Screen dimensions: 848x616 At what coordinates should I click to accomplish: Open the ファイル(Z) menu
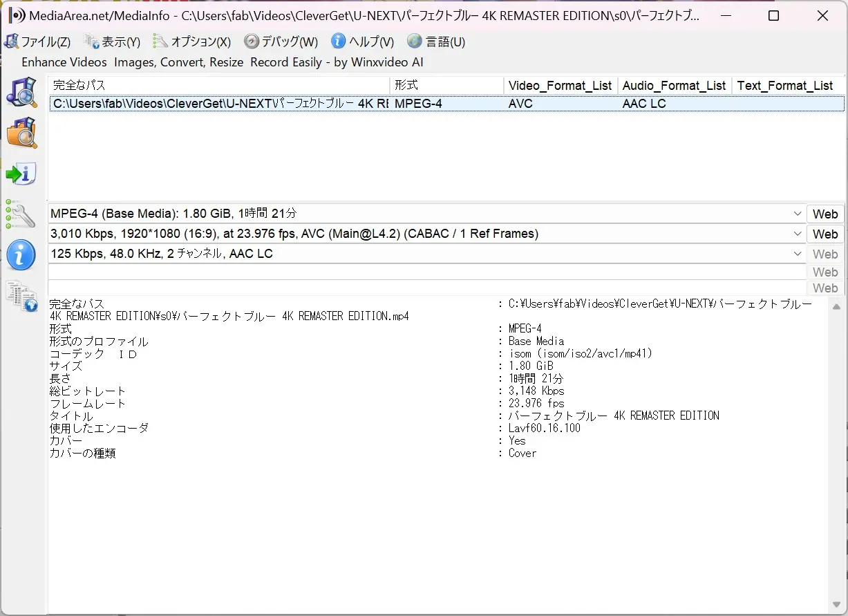click(x=37, y=41)
